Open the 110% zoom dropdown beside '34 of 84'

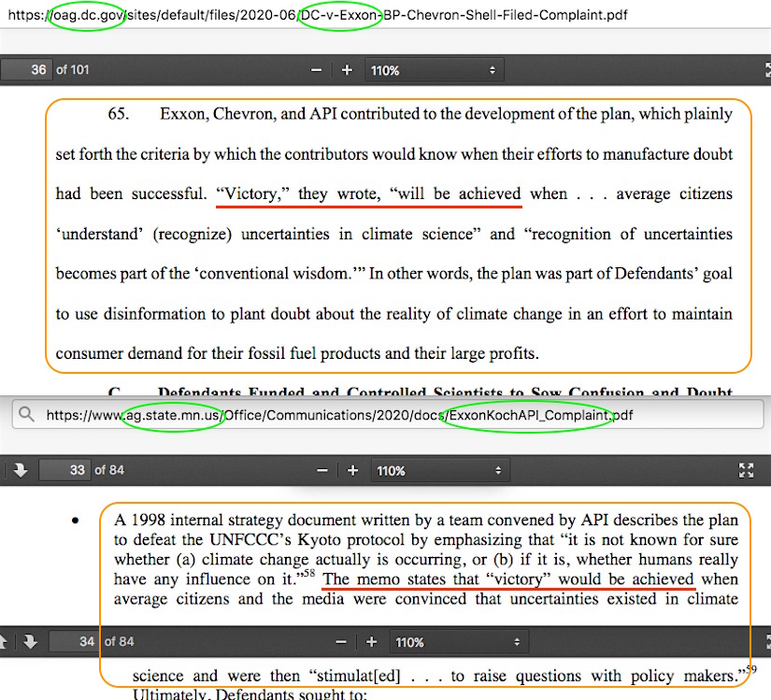tap(458, 642)
